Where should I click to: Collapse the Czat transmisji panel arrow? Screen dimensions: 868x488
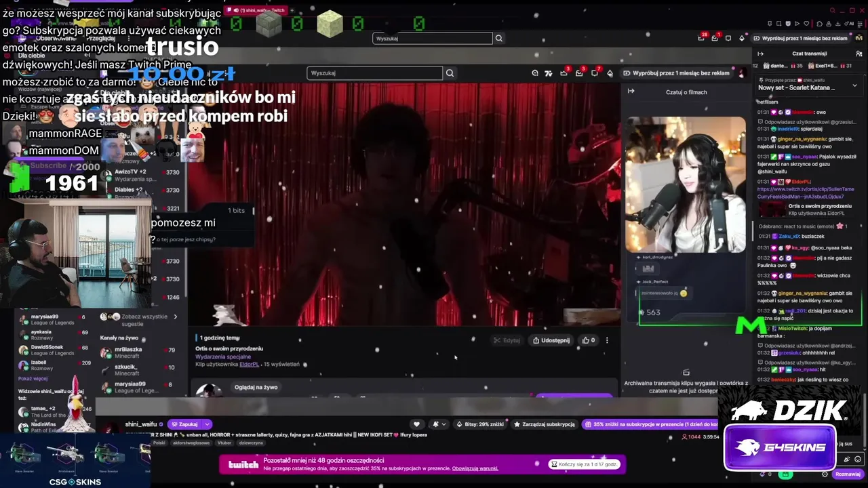coord(760,54)
